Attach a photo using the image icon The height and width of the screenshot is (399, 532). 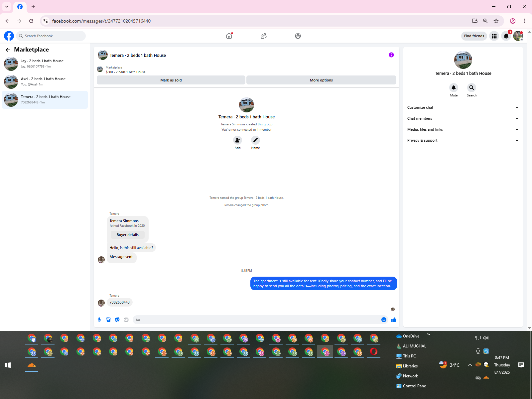tap(108, 320)
